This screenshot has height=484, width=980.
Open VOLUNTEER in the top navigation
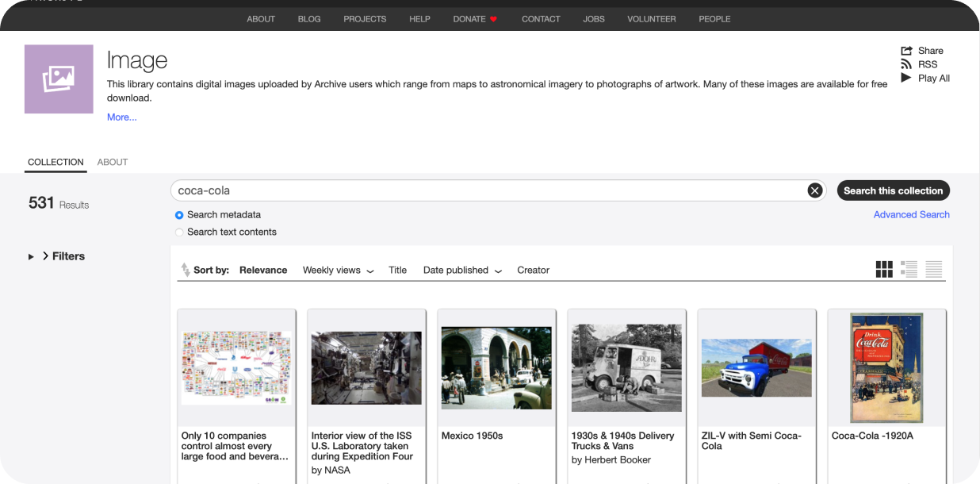(x=652, y=19)
